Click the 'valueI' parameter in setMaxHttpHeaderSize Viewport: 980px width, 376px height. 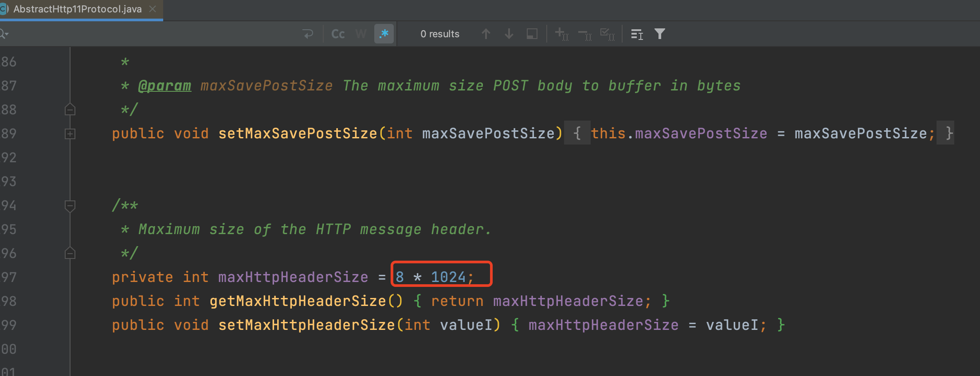466,325
